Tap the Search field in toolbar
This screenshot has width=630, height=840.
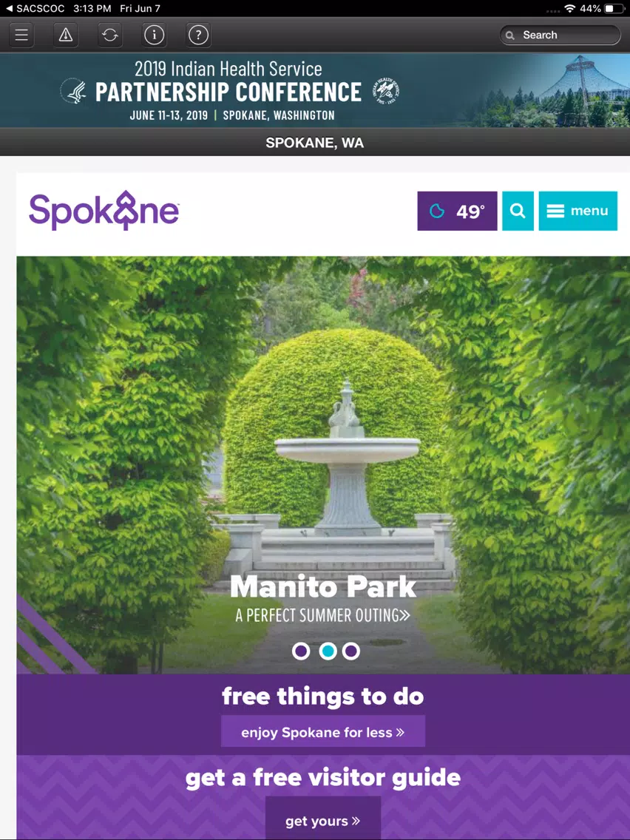(560, 35)
